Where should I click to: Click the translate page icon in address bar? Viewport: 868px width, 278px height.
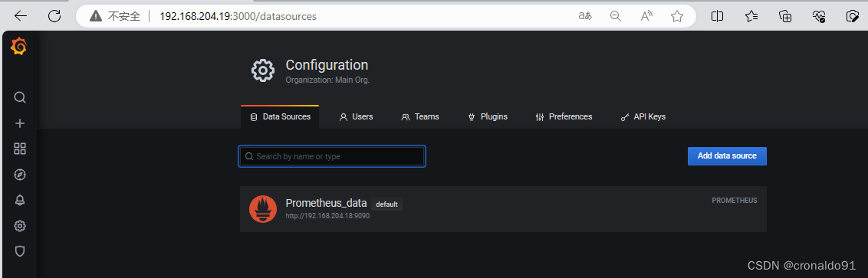point(584,16)
